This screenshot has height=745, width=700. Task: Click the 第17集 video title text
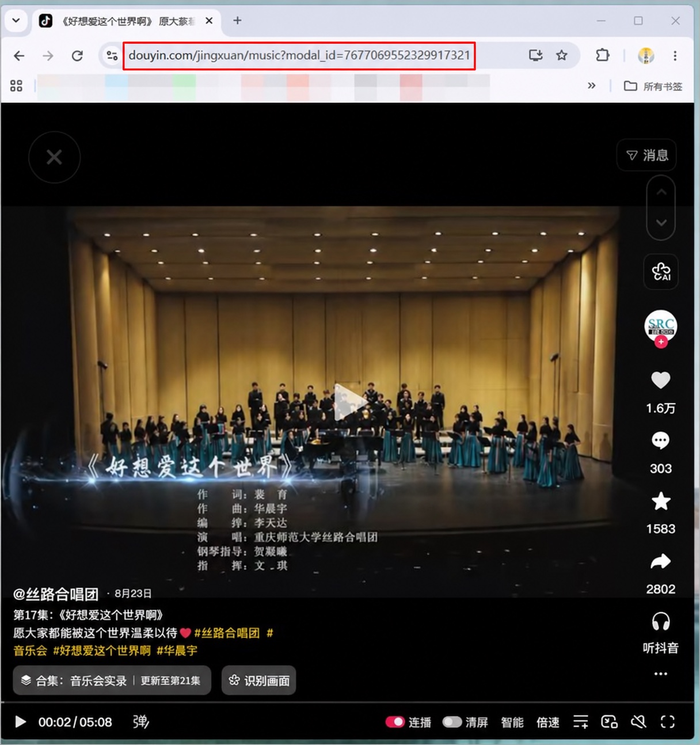click(x=89, y=615)
